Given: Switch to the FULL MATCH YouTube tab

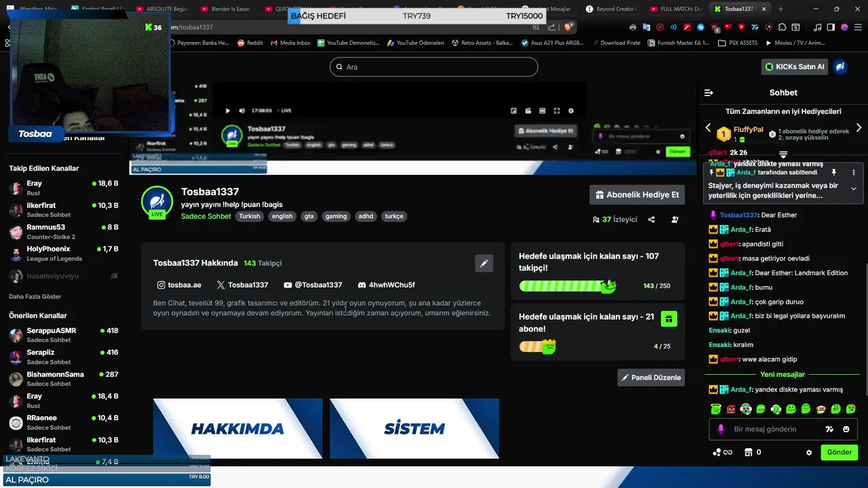Looking at the screenshot, I should [x=675, y=9].
